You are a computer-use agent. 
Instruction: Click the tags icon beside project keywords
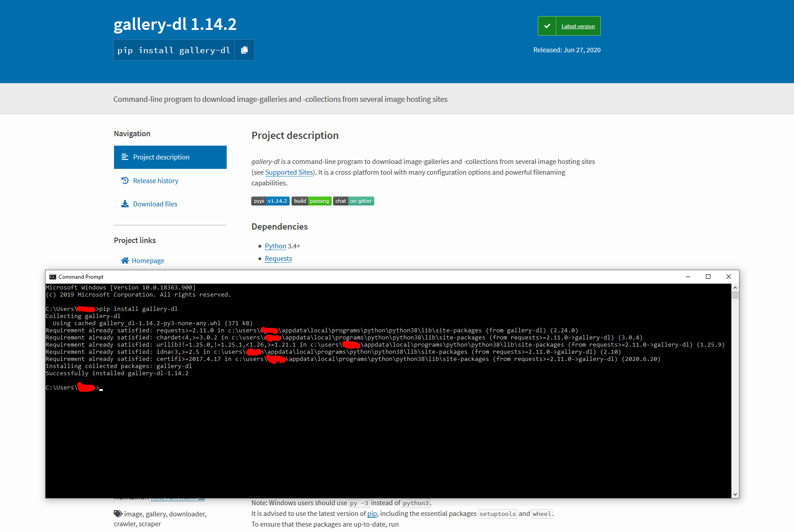click(x=117, y=513)
